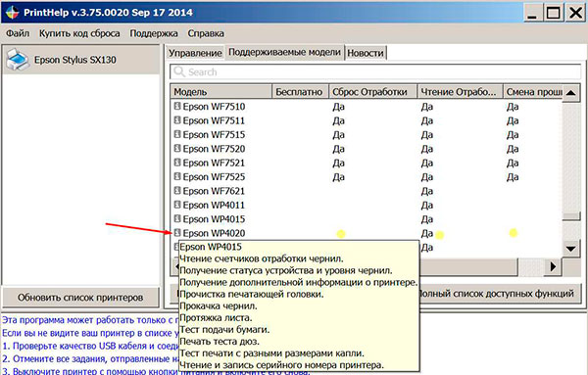
Task: Click the printer icon beside the Epson WP4015 row
Action: 177,218
